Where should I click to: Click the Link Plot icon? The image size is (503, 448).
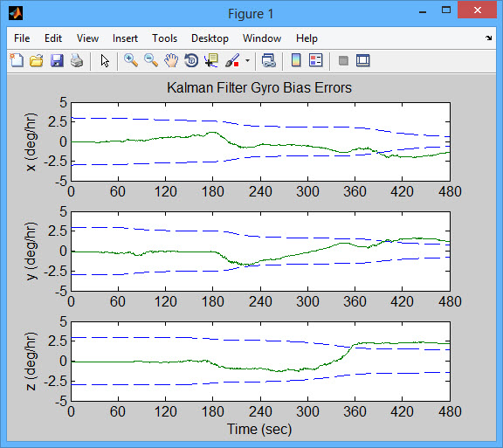269,60
